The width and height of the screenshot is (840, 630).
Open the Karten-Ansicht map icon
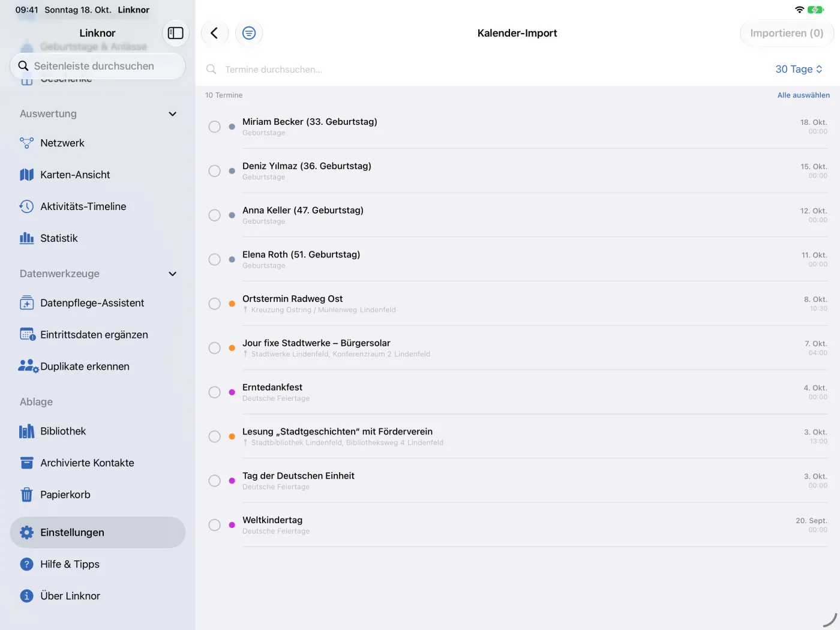click(26, 175)
